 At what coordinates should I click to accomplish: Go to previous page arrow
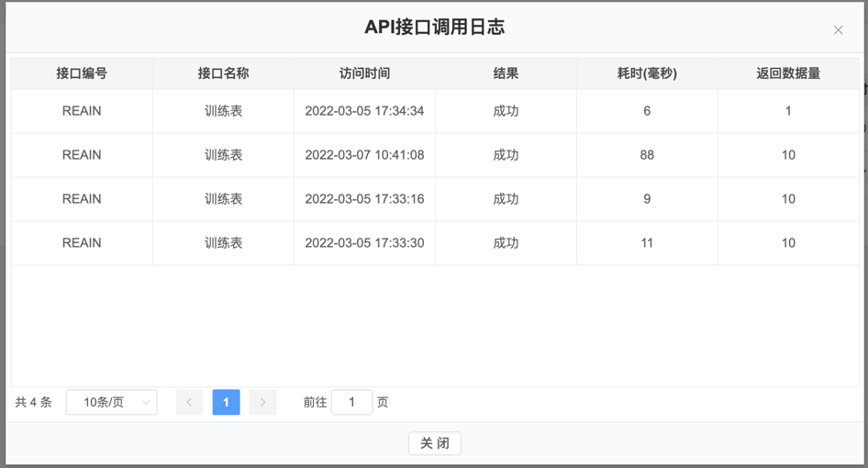pos(189,402)
